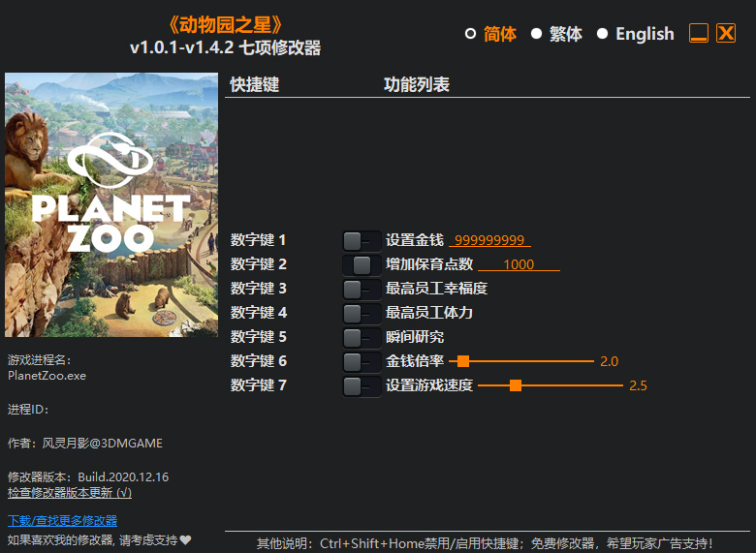This screenshot has height=553, width=756.
Task: Click the 数字键 4 hotkey label
Action: click(x=259, y=313)
